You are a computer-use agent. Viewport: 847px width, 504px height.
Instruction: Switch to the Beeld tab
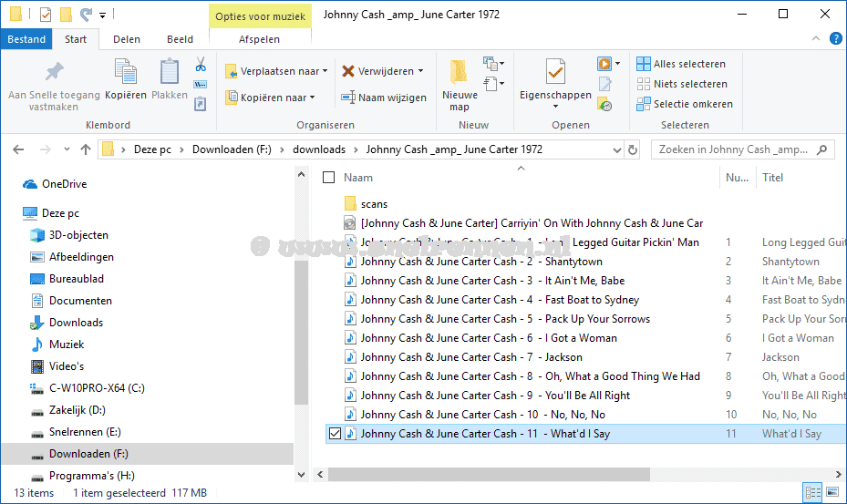click(180, 39)
